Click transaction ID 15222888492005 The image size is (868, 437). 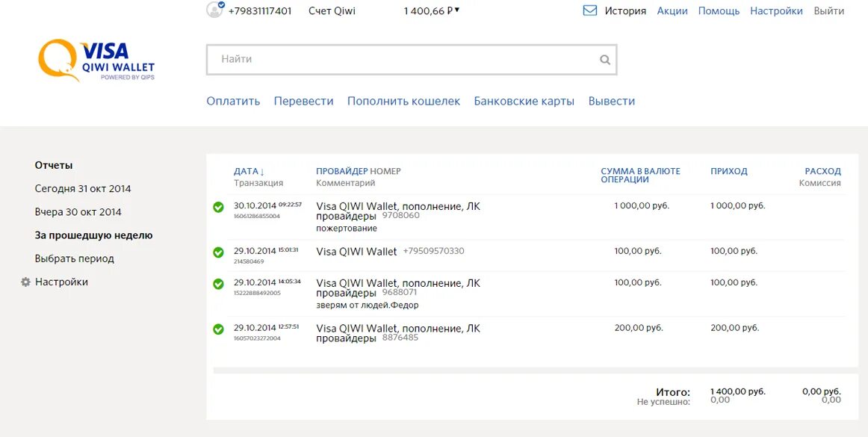pyautogui.click(x=257, y=293)
